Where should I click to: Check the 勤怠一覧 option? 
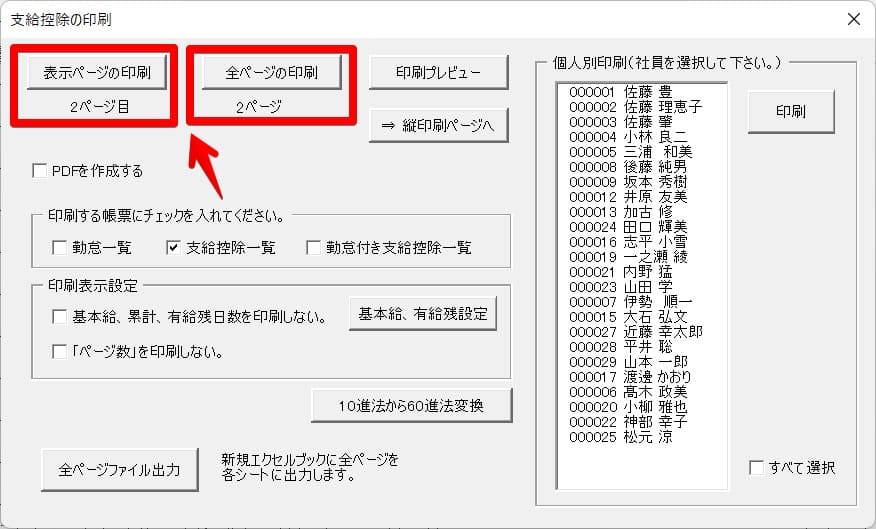click(x=59, y=247)
